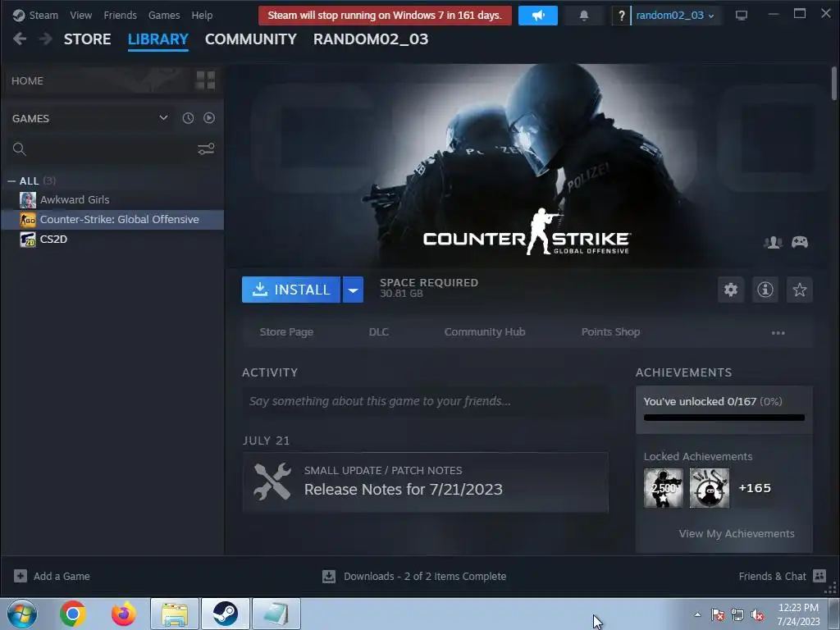This screenshot has width=840, height=630.
Task: Open game settings gear icon
Action: coord(731,290)
